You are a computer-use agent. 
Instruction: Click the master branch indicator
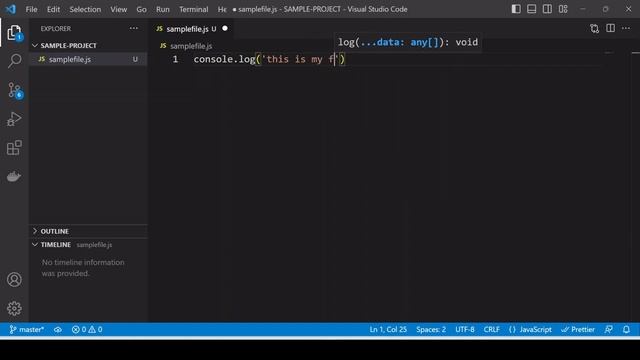[x=27, y=329]
